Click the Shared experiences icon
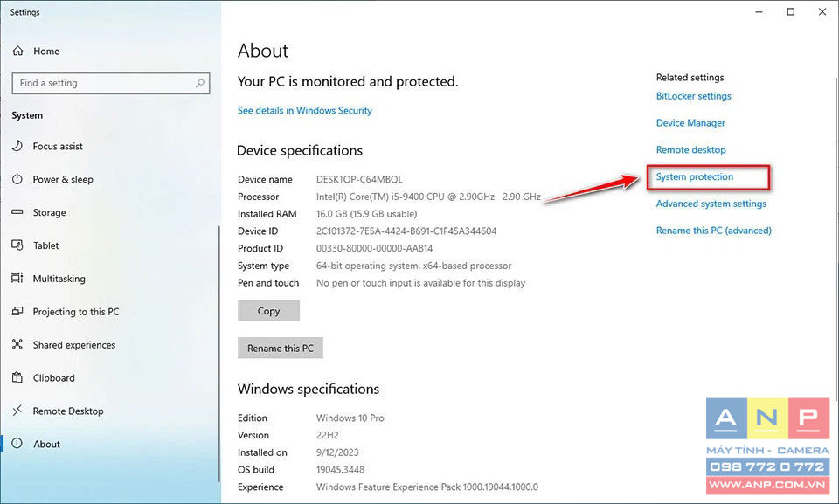Viewport: 839px width, 504px height. click(x=17, y=344)
